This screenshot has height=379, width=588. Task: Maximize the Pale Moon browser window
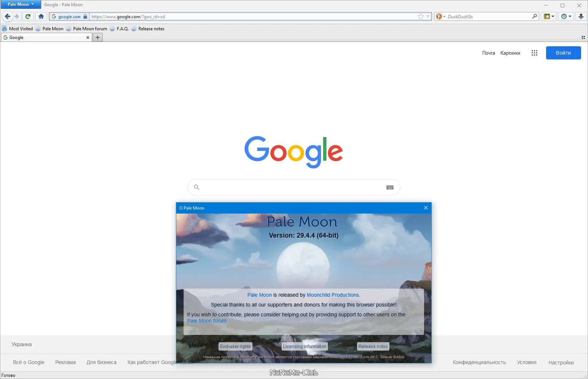562,5
